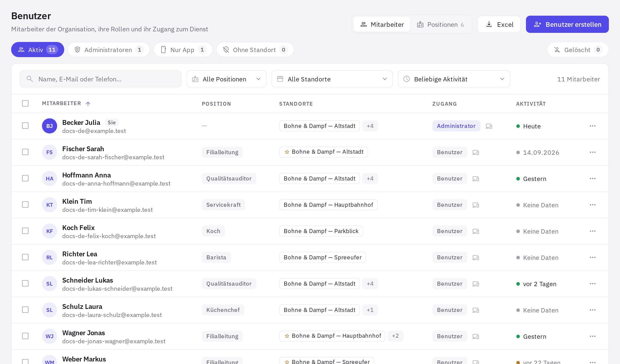Screen dimensions: 620x364
Task: Show the Gelöscht users filter
Action: [578, 50]
